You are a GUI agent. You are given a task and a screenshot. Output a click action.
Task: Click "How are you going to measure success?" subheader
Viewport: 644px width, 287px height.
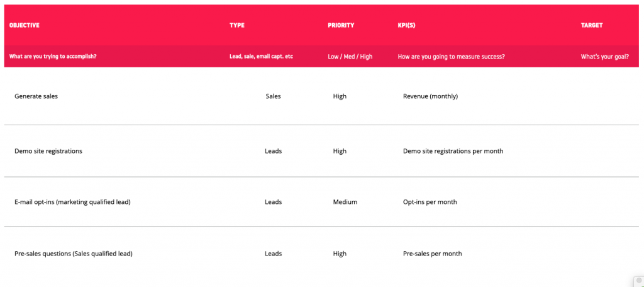tap(451, 57)
